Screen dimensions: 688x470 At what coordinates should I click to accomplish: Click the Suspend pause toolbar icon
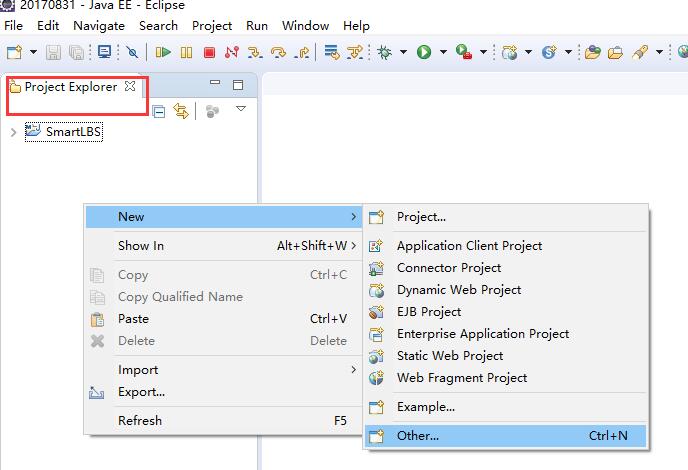(186, 53)
